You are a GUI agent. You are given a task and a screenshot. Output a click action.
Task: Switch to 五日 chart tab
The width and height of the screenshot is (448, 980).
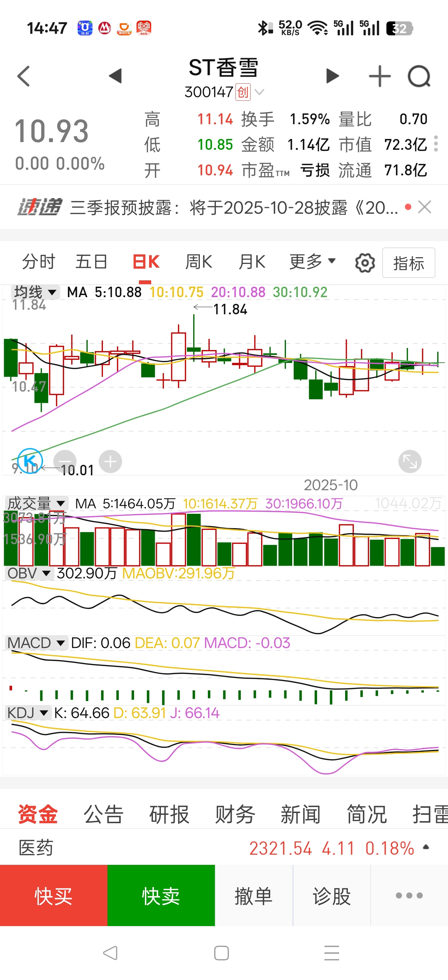click(x=91, y=262)
